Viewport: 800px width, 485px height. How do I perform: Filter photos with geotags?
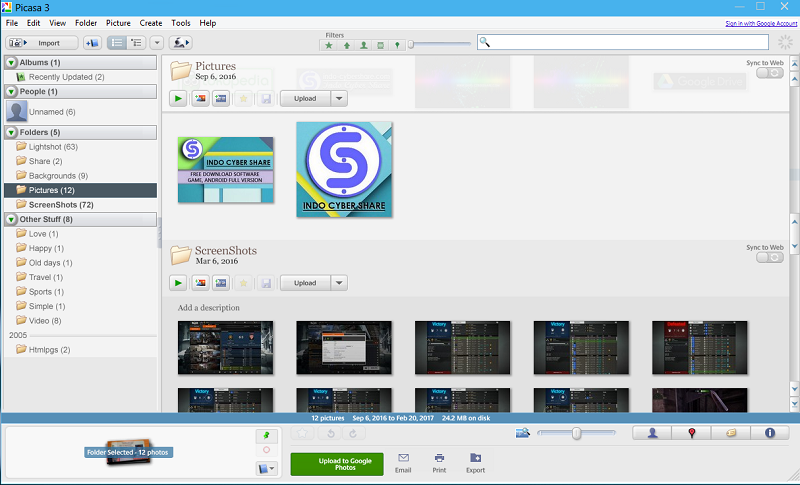(x=397, y=45)
